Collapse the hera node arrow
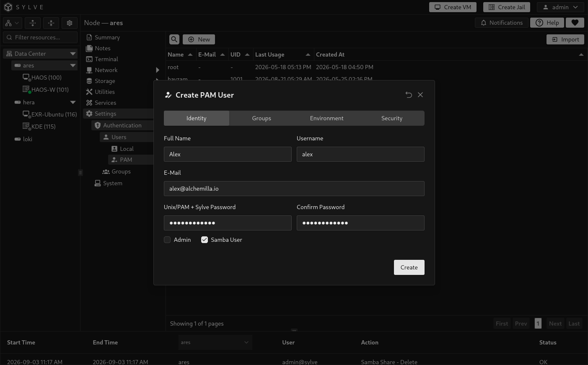 (73, 102)
